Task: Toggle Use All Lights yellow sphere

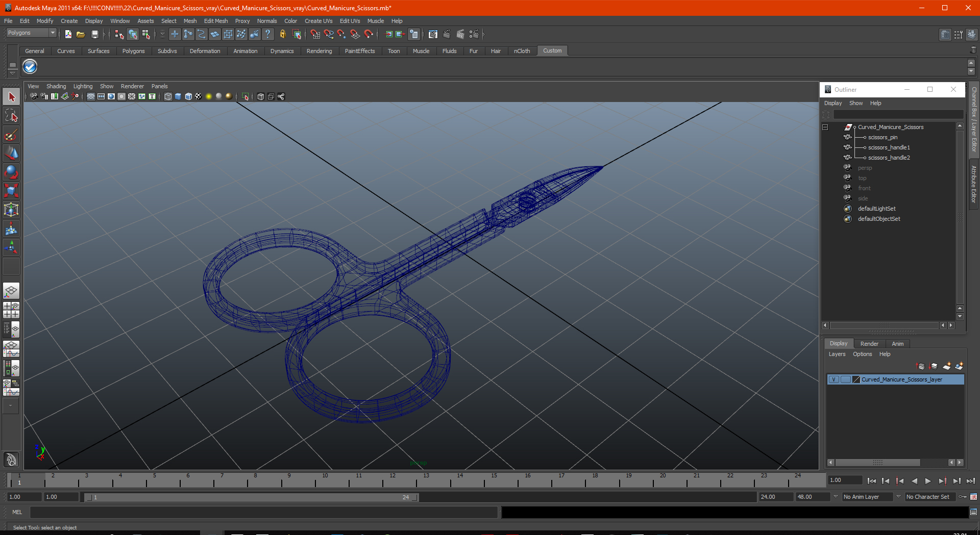Action: [x=209, y=96]
